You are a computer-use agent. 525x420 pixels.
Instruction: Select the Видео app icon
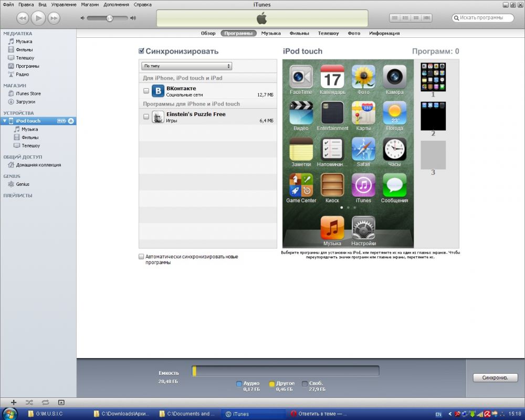click(301, 113)
